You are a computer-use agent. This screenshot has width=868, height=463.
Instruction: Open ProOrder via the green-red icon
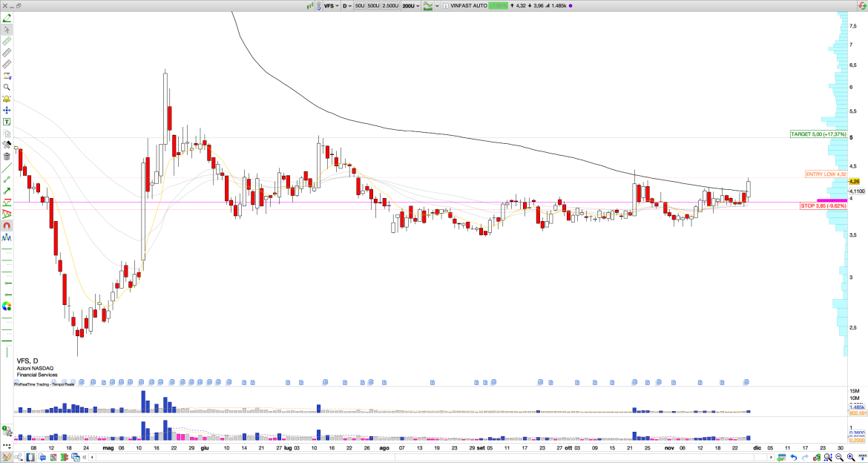[64, 458]
